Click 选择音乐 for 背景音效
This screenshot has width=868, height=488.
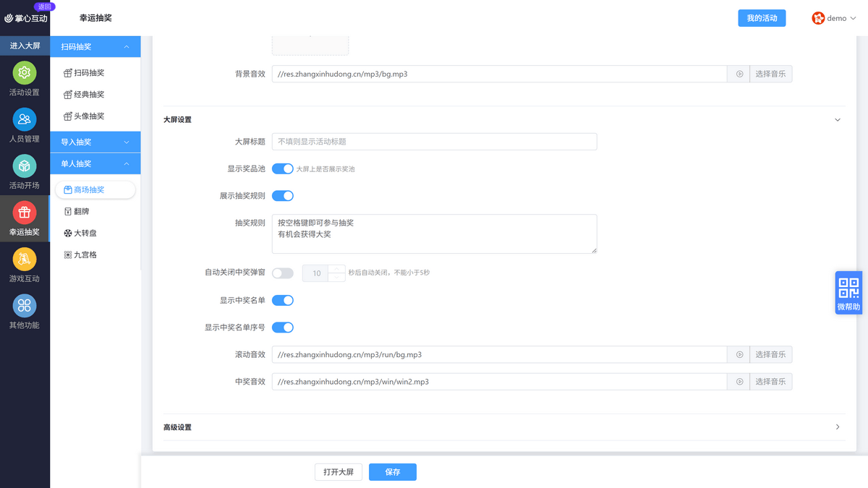click(x=770, y=74)
